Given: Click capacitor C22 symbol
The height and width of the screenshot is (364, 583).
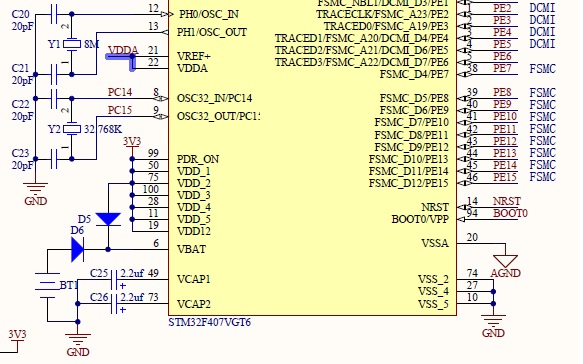Looking at the screenshot, I should [x=54, y=99].
